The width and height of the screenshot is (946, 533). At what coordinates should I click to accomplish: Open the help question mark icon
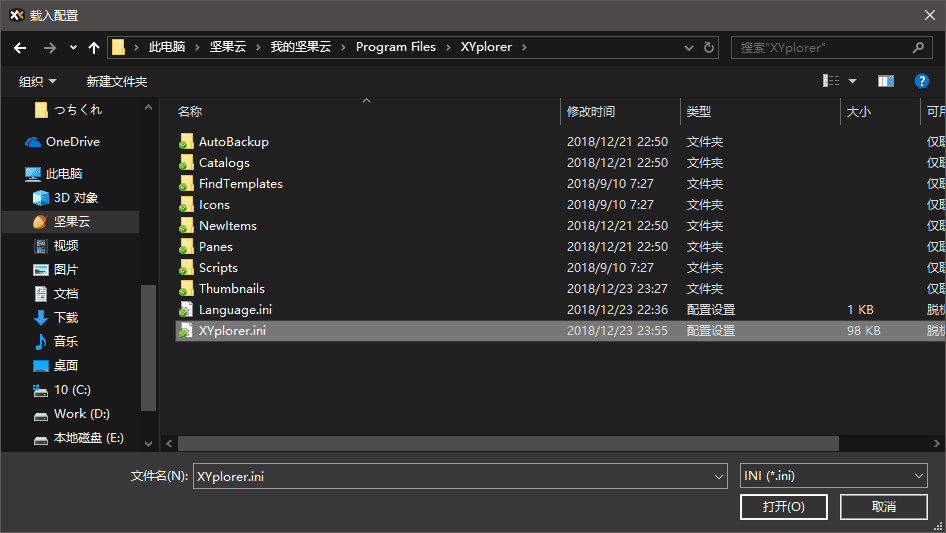coord(922,81)
